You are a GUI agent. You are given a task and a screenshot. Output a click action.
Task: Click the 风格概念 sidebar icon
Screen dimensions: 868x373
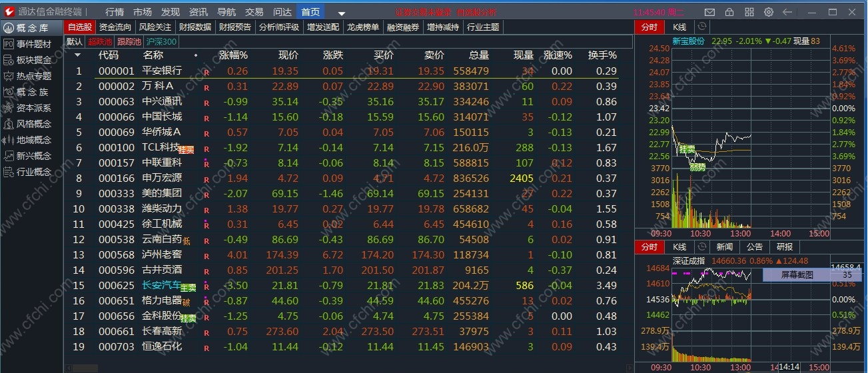pos(9,124)
